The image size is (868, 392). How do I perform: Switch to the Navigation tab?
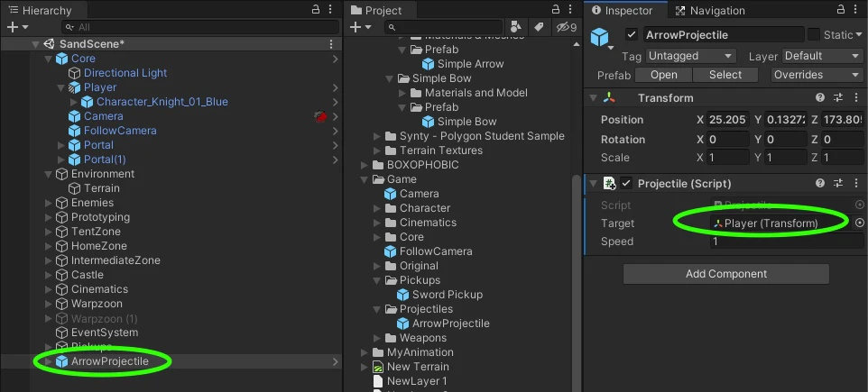click(x=711, y=11)
